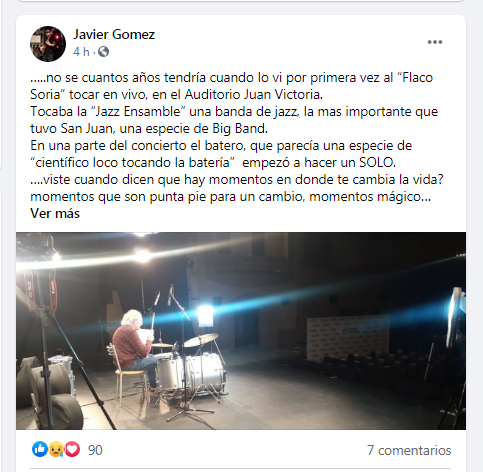Image resolution: width=483 pixels, height=472 pixels.
Task: Click the silver bass drum in the photo
Action: tap(206, 374)
